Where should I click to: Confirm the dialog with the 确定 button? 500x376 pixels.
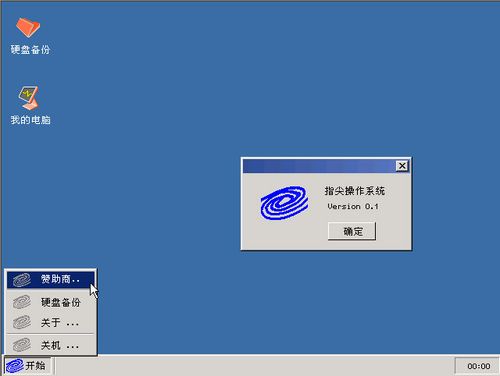tap(352, 231)
